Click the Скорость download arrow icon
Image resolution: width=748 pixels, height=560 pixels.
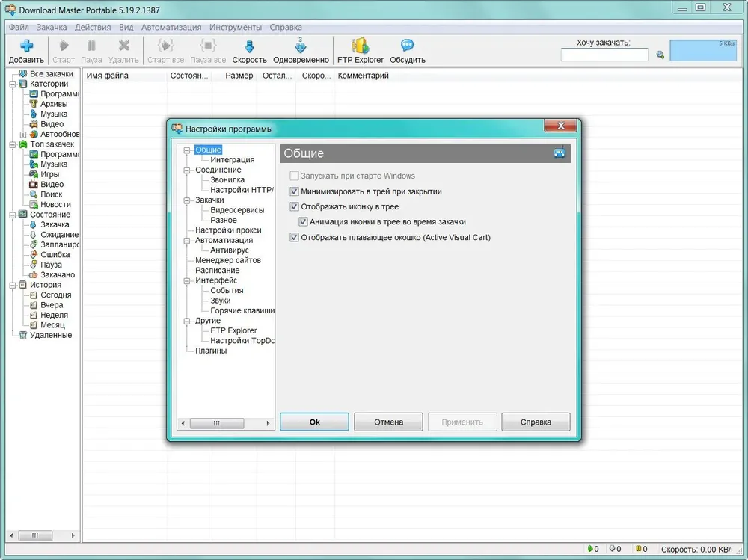[x=250, y=46]
